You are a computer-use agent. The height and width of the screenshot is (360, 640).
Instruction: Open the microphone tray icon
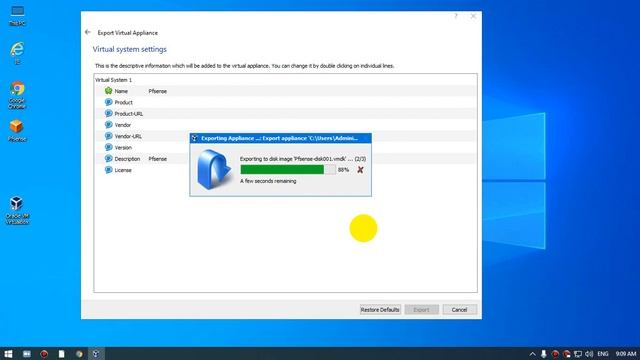(544, 354)
